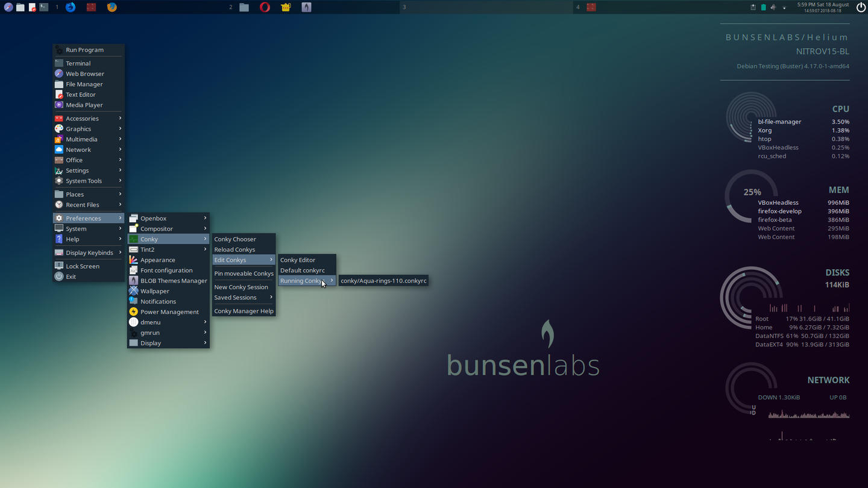Open the Compositor submenu
868x488 pixels.
pos(168,229)
